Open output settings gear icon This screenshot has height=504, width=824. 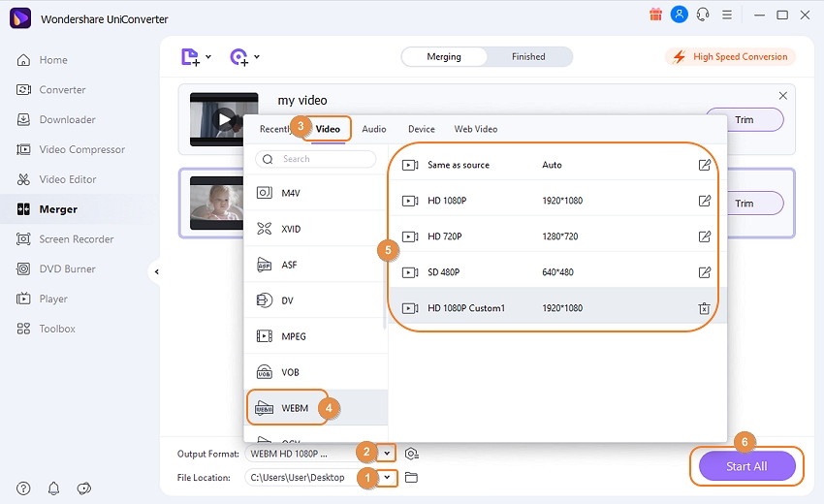tap(411, 454)
